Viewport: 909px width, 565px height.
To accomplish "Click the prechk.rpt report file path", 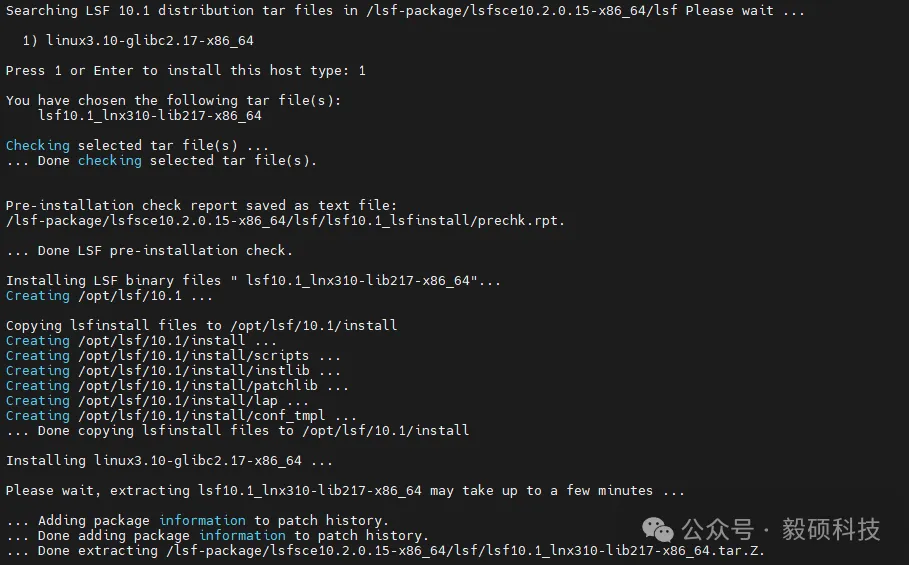I will [285, 220].
